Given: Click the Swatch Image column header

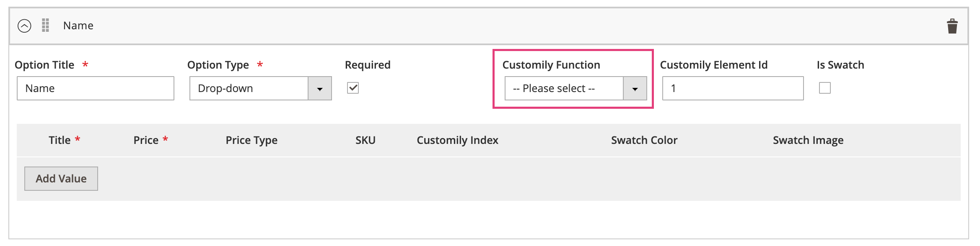Looking at the screenshot, I should point(808,140).
